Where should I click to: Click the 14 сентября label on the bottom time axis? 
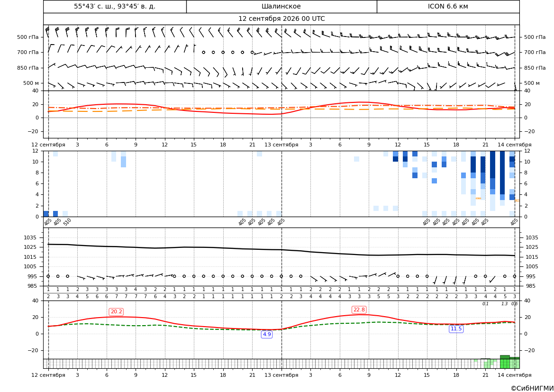coord(515,375)
